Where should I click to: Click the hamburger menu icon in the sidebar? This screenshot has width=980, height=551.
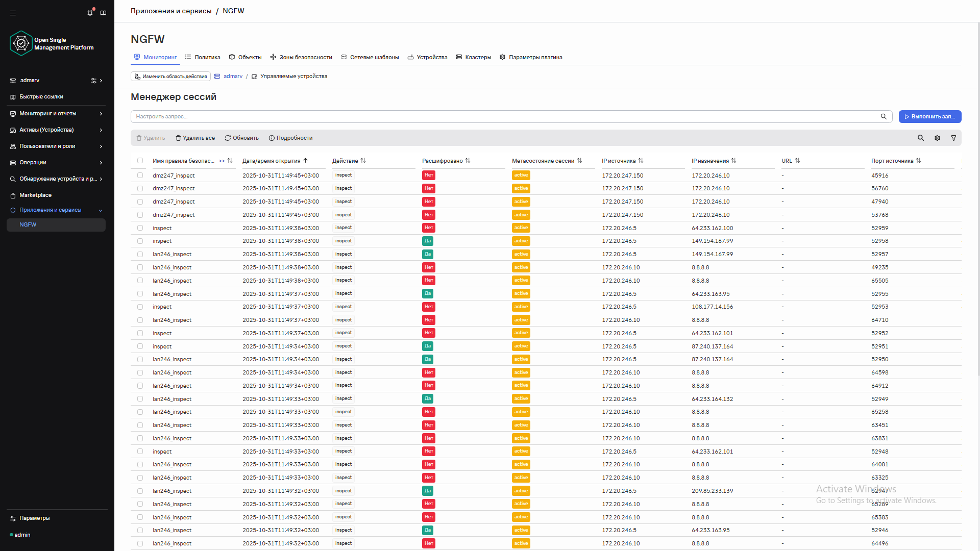(x=13, y=13)
